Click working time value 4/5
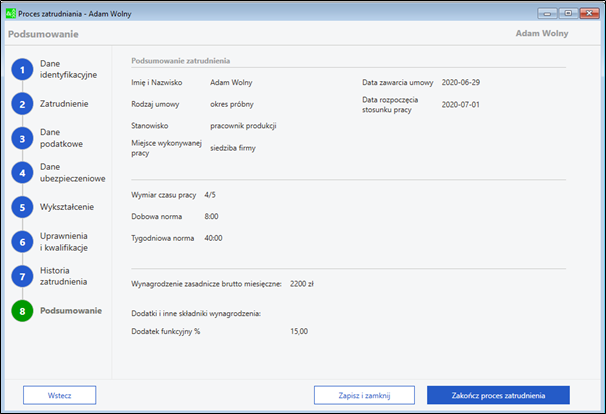Screen dimensions: 606x414 pos(210,195)
